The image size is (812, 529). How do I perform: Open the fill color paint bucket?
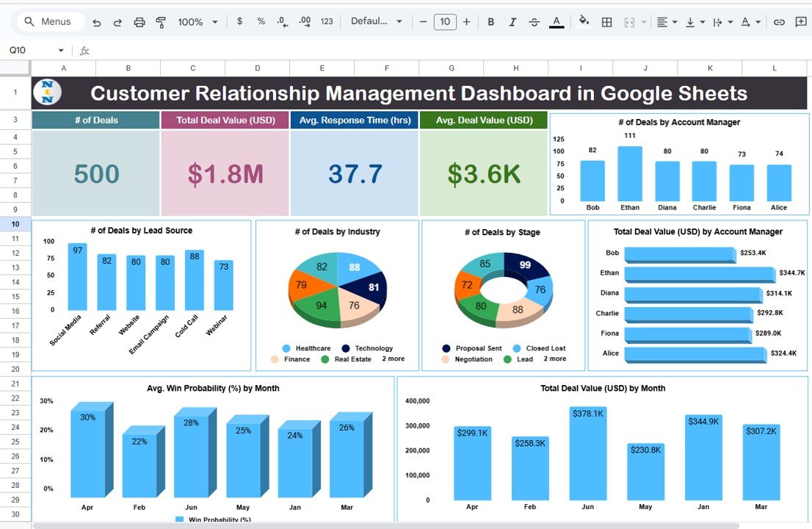click(x=584, y=22)
